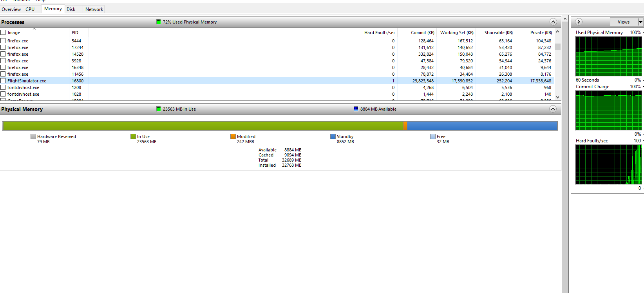644x293 pixels.
Task: Check the FlightSimulator.exe process checkbox
Action: (3, 81)
